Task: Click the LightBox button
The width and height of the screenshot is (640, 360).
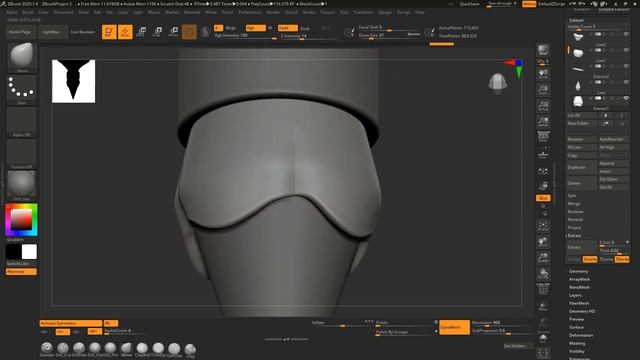Action: pos(53,32)
